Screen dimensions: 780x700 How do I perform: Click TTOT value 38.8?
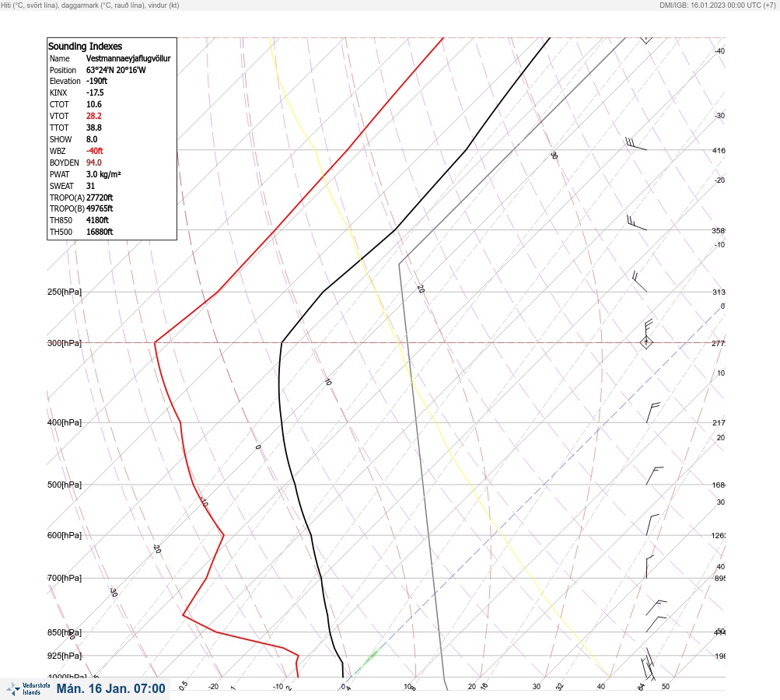point(94,128)
